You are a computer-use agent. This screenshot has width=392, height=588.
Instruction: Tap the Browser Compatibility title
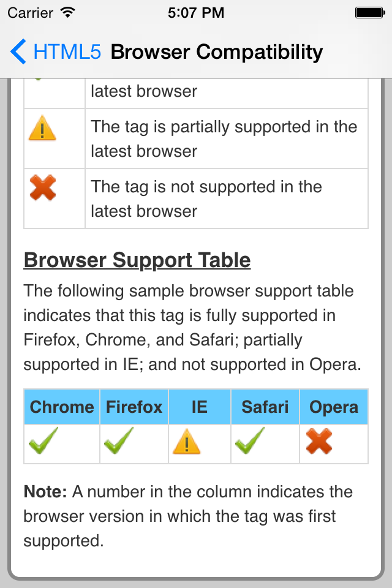pos(216,51)
